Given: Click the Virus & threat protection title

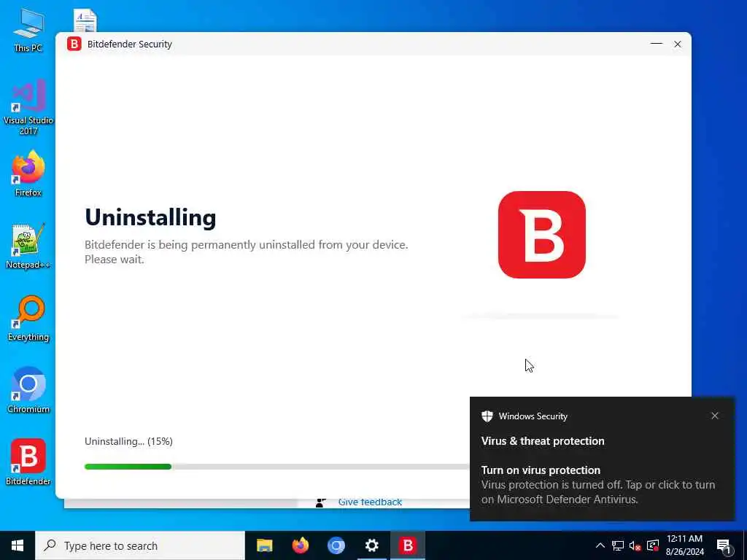Looking at the screenshot, I should coord(543,441).
